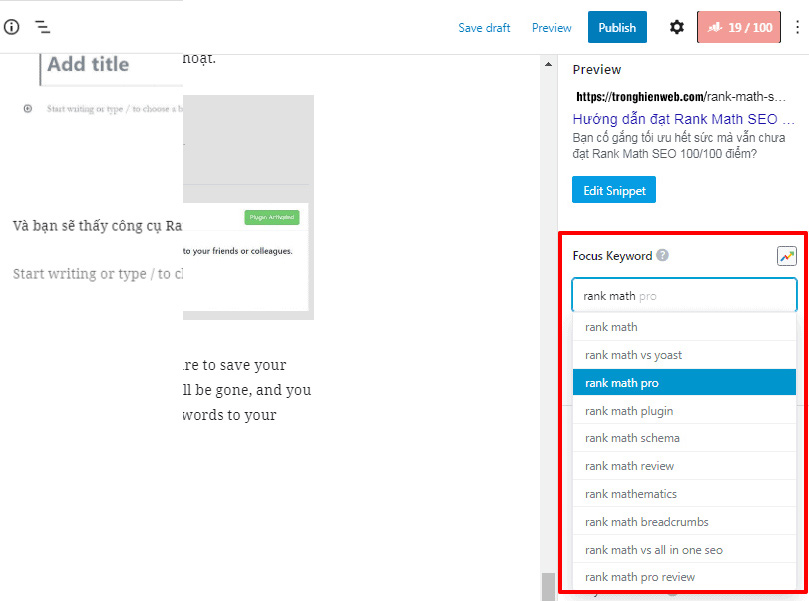Click the tronghienweb.com preview URL

(x=681, y=96)
